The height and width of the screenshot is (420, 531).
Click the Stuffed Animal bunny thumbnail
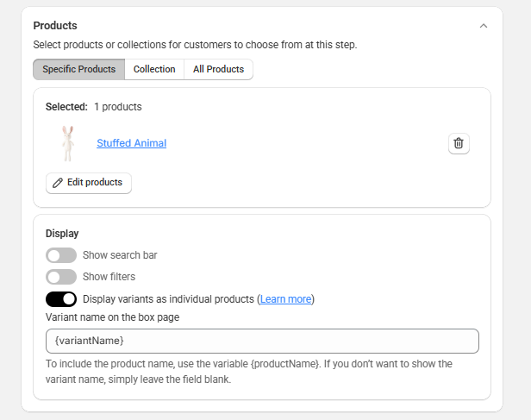(67, 143)
